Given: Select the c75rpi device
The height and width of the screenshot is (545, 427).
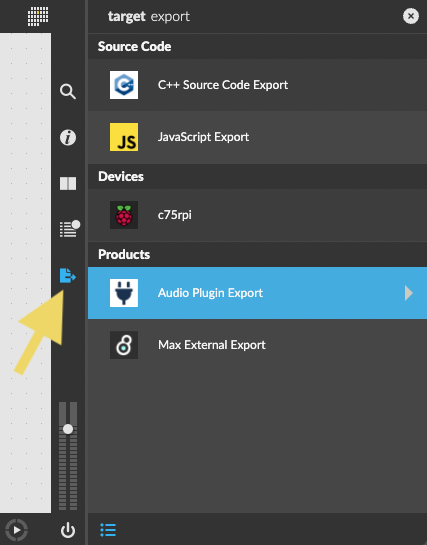Looking at the screenshot, I should coord(257,215).
